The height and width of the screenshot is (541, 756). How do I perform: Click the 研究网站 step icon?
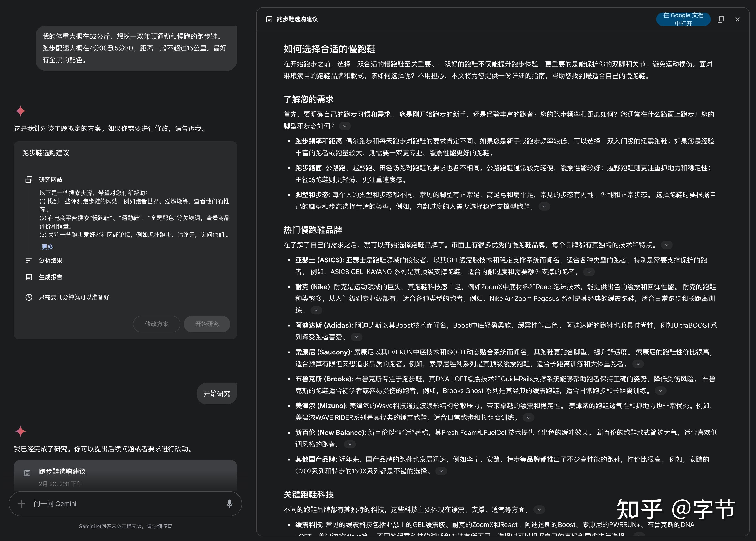click(x=29, y=180)
